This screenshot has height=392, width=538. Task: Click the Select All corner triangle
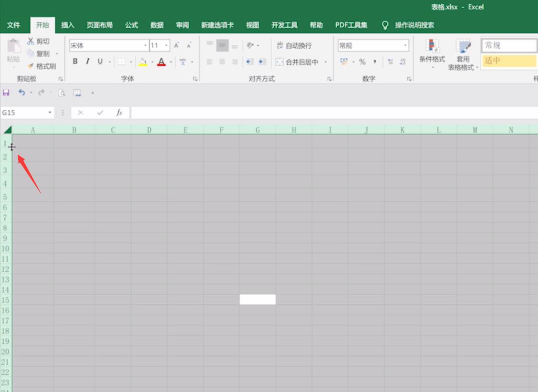7,130
